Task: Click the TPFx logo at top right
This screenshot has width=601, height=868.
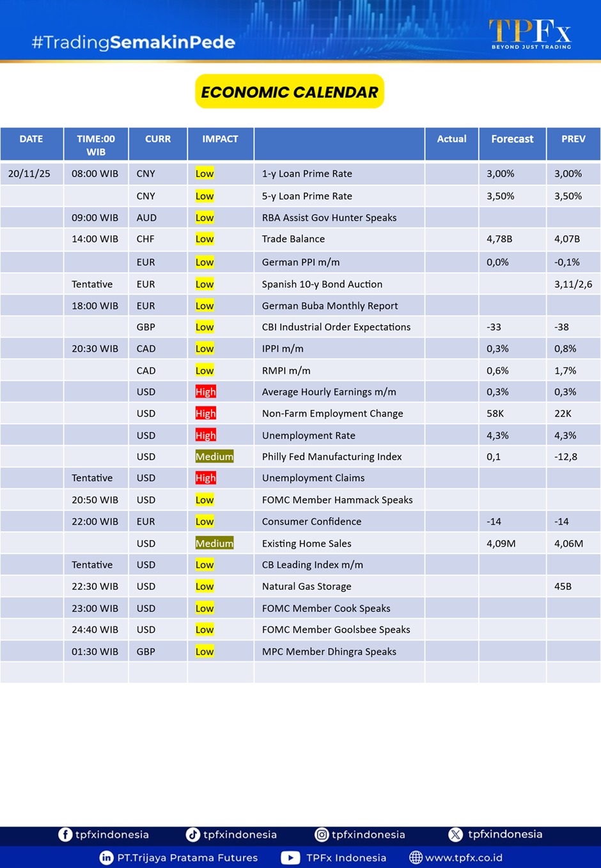Action: (530, 34)
